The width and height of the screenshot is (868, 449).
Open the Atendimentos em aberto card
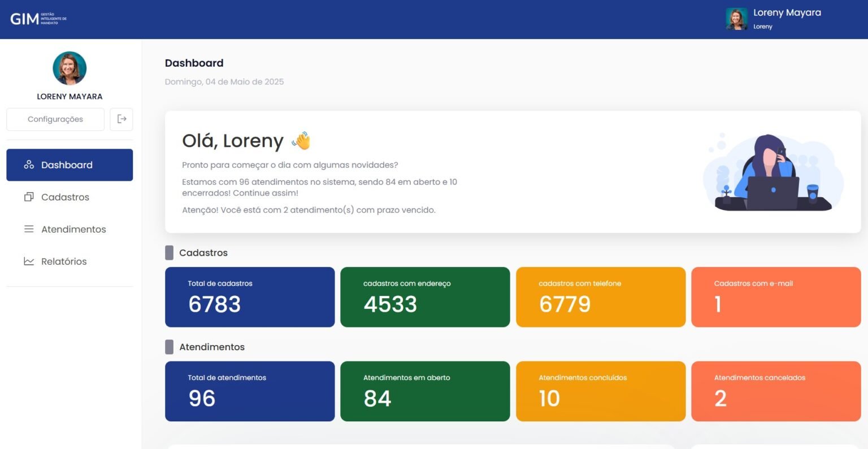click(425, 391)
